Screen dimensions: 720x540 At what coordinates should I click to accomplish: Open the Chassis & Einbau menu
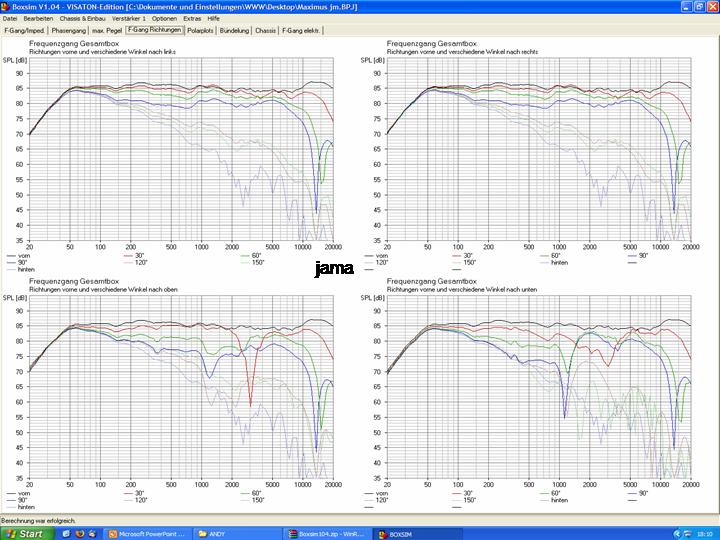click(x=82, y=18)
